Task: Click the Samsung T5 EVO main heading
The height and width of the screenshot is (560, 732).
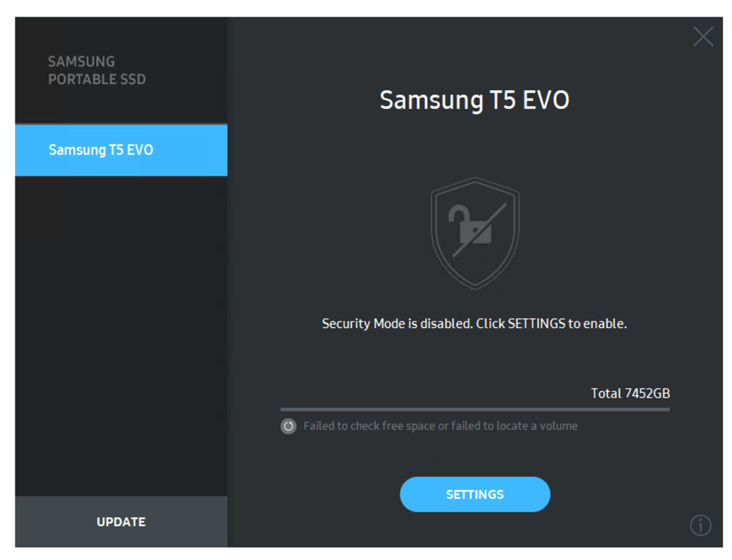Action: (x=474, y=100)
